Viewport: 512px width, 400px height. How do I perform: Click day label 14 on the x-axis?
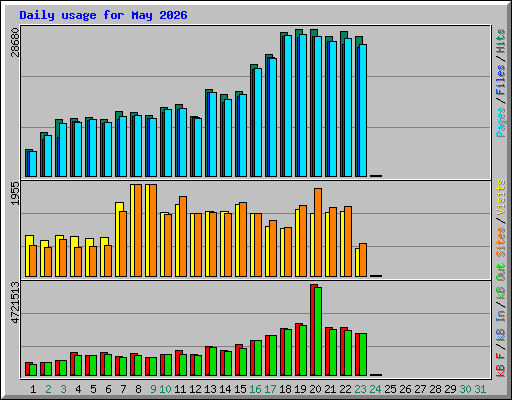click(225, 389)
